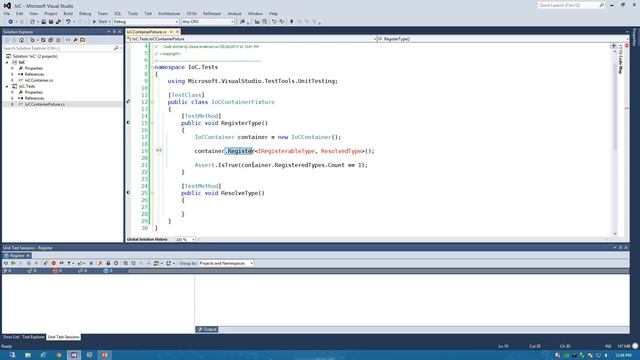Click Visual Studio icon in Windows taskbar
Screen dimensions: 640x360
[74, 355]
